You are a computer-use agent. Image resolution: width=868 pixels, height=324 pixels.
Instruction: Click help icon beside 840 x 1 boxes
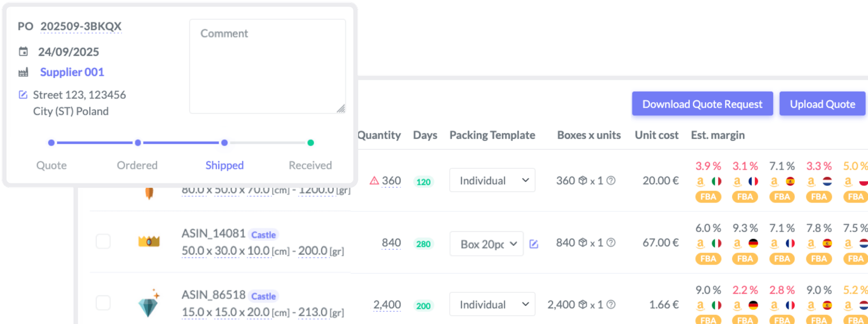pos(611,243)
